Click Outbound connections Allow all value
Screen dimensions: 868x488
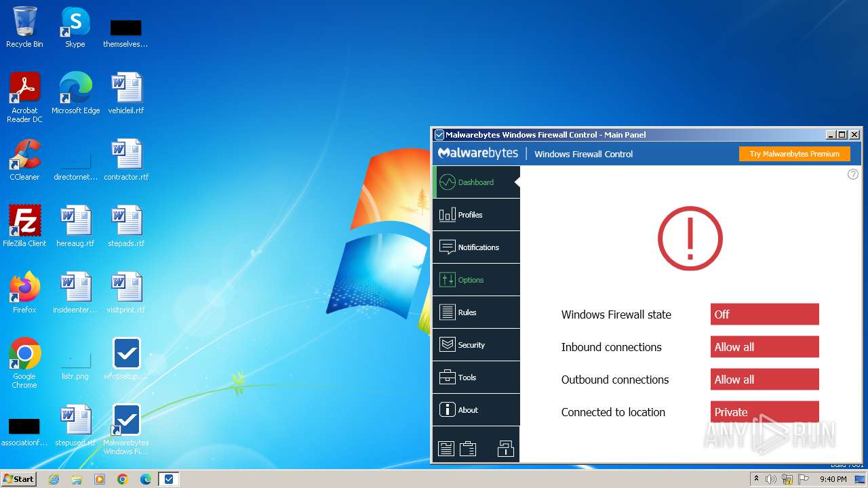pos(765,380)
